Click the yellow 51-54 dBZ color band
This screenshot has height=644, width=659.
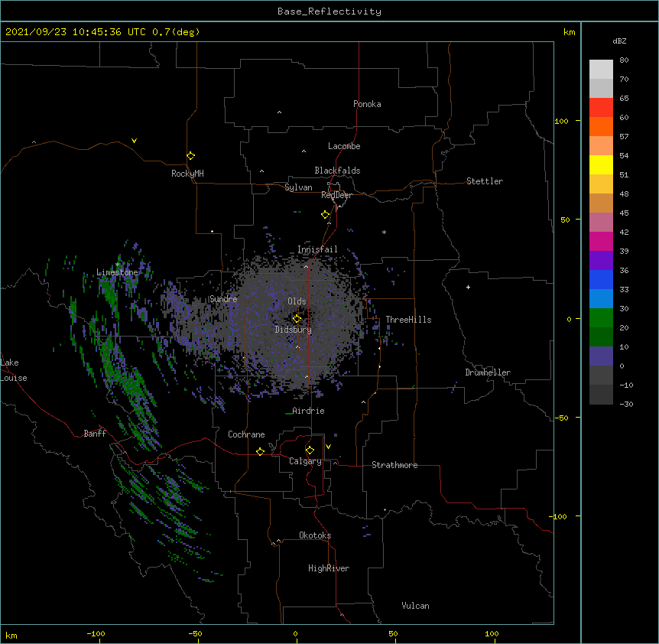click(601, 164)
